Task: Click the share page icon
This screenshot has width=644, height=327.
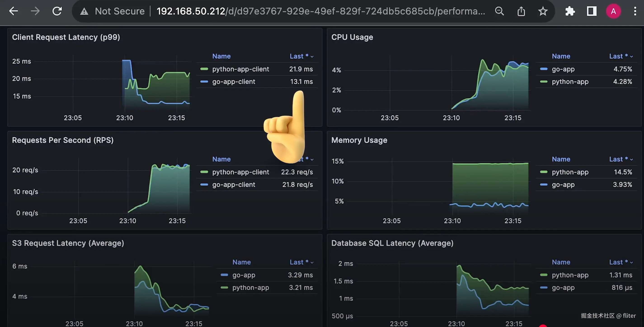Action: coord(521,11)
